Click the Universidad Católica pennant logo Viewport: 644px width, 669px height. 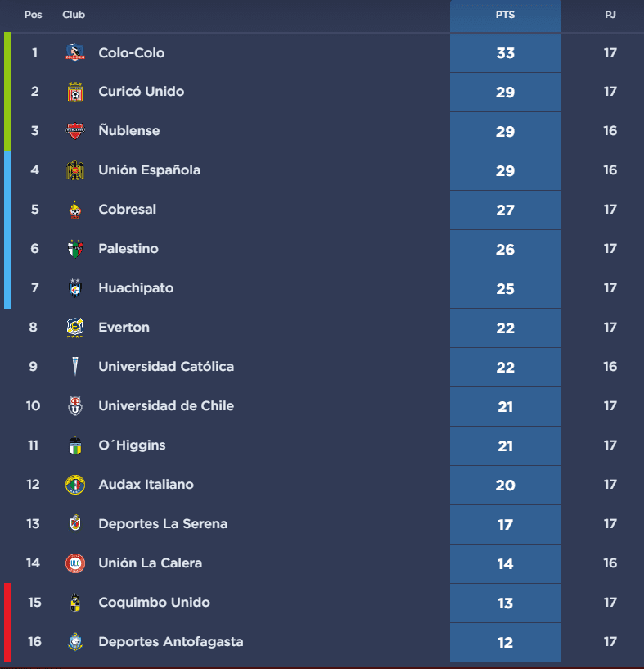(75, 367)
